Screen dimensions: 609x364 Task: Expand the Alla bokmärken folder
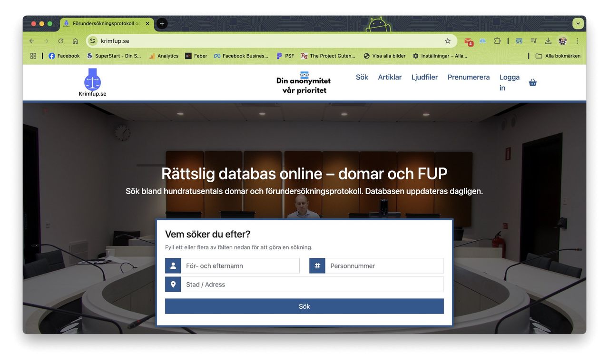click(558, 56)
